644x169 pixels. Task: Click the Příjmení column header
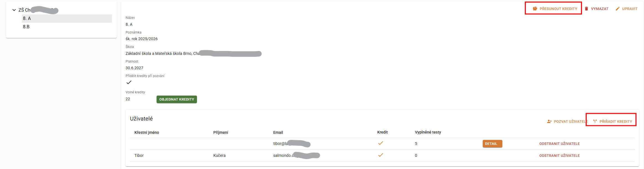[x=221, y=132]
